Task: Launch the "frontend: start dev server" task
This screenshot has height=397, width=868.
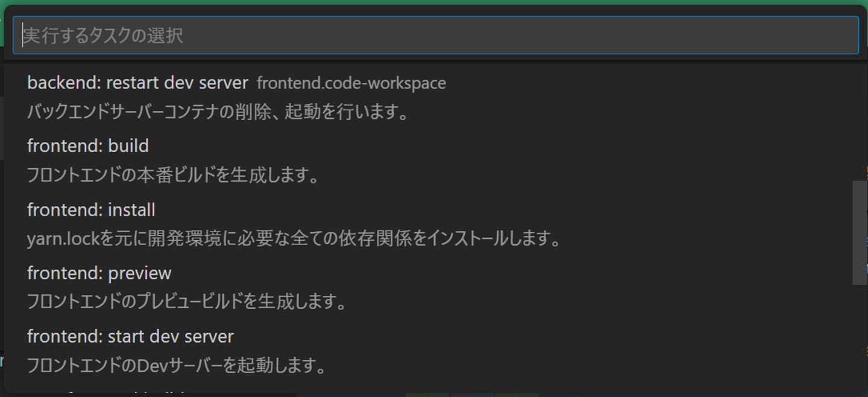Action: tap(130, 337)
